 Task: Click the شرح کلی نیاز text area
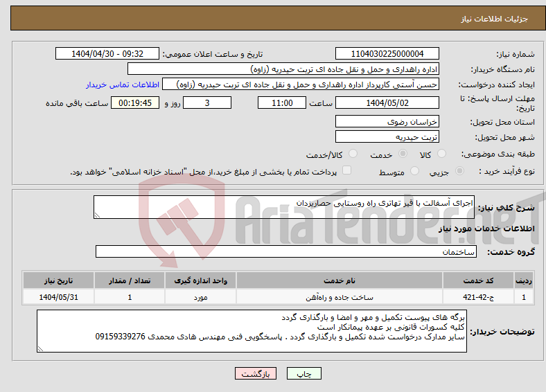pos(284,207)
